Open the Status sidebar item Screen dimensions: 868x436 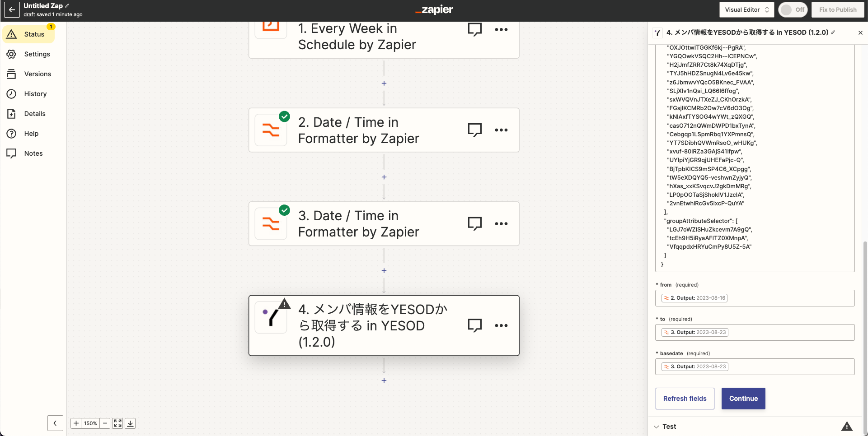tap(28, 34)
